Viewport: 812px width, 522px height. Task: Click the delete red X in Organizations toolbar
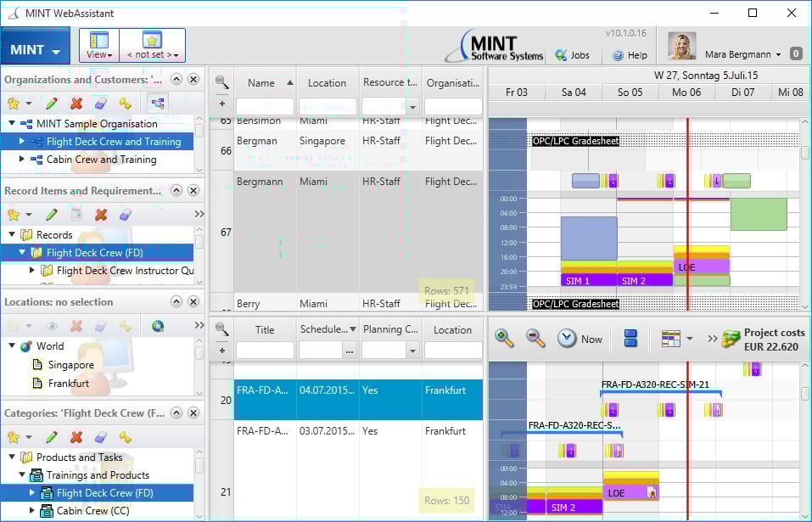tap(76, 104)
